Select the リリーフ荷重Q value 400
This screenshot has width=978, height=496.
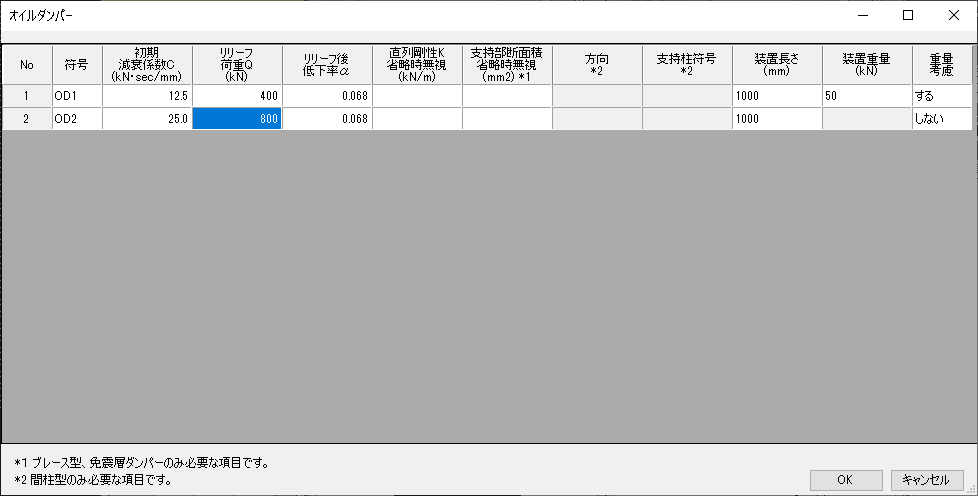click(x=237, y=96)
